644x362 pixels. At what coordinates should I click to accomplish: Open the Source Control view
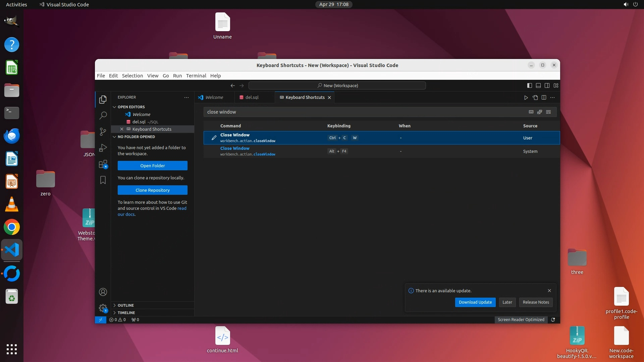(103, 132)
